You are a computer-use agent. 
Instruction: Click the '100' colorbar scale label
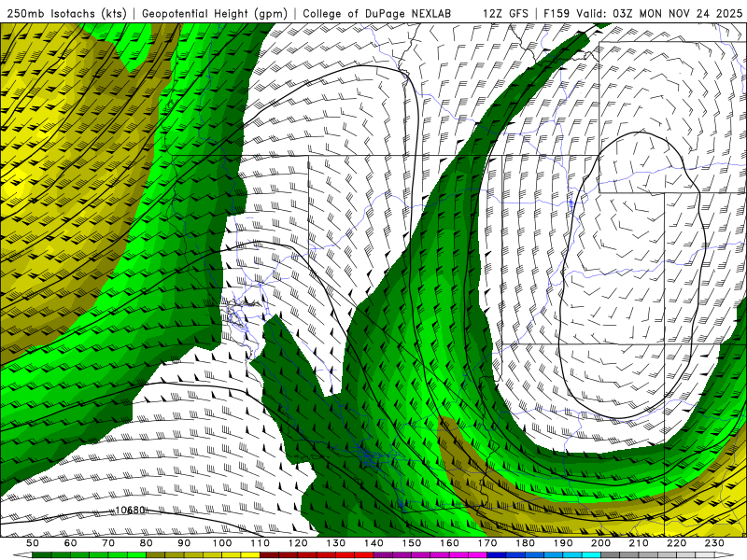221,543
